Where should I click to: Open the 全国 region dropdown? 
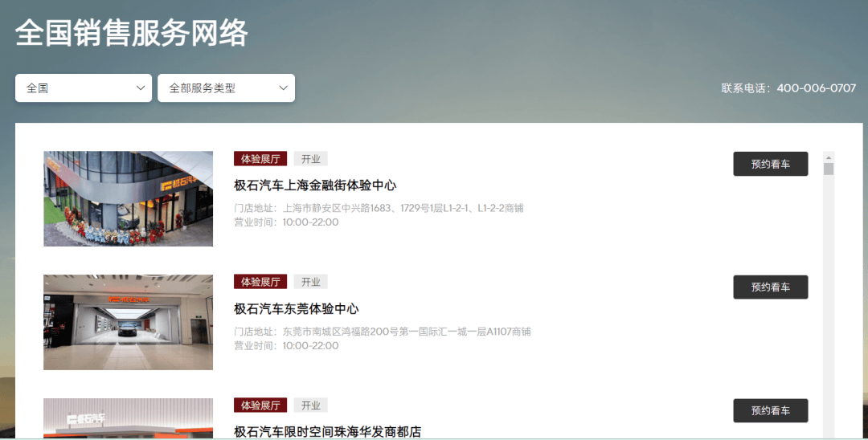(x=84, y=88)
